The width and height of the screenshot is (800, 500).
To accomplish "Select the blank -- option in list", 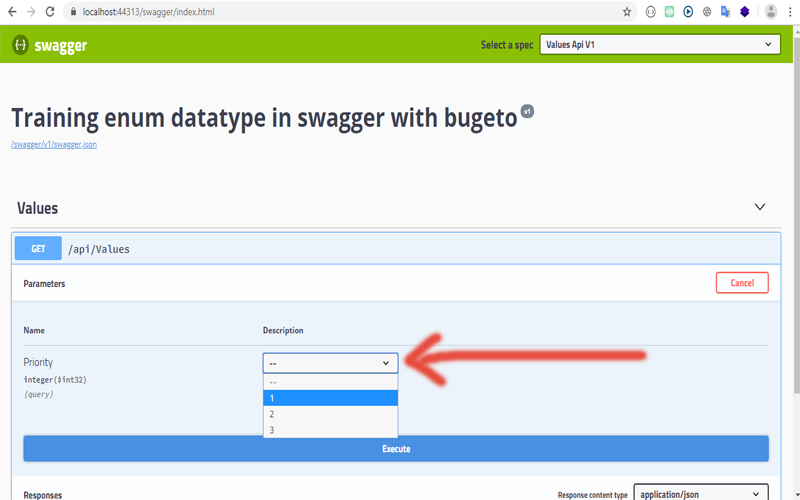I will pyautogui.click(x=330, y=382).
